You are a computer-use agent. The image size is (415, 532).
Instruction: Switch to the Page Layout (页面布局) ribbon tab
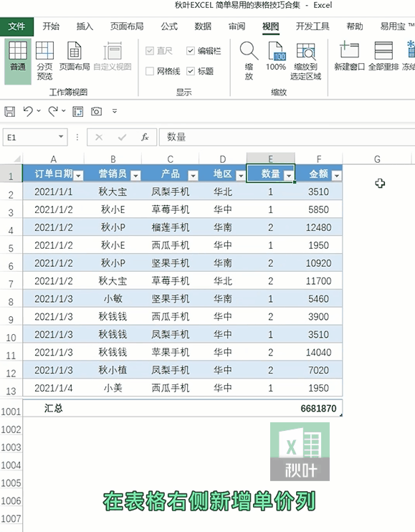[127, 27]
